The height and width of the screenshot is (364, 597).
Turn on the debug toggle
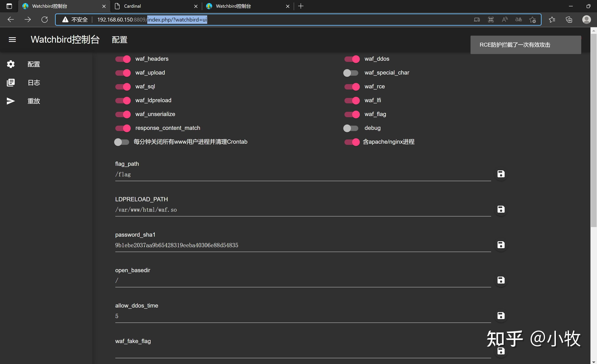[351, 128]
